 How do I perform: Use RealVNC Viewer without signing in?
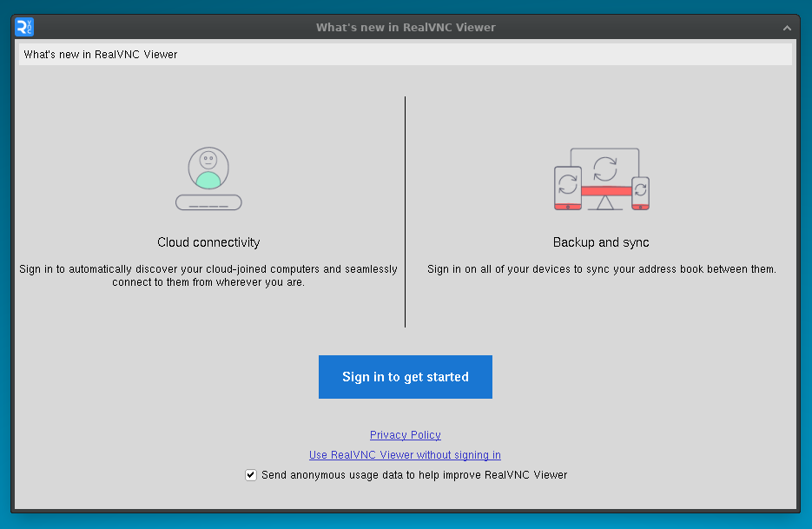click(405, 455)
